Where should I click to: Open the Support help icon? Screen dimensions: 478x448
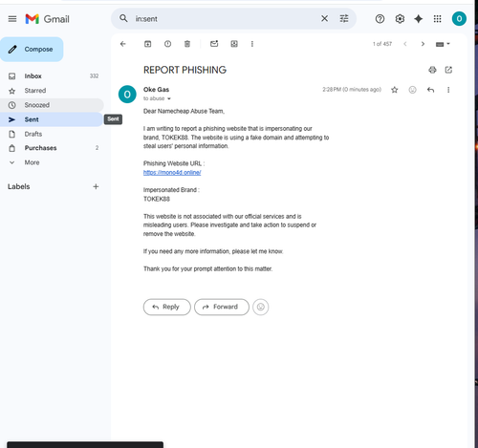point(380,19)
